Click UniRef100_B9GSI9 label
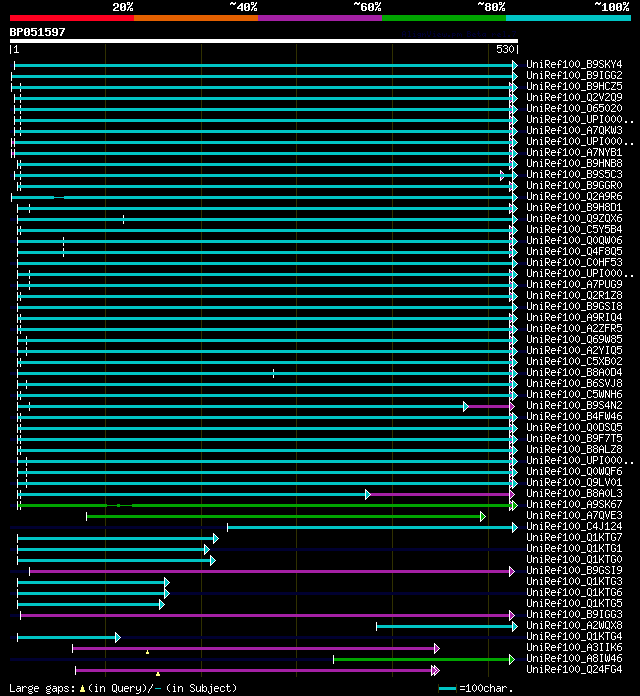The width and height of the screenshot is (640, 696). tap(574, 570)
